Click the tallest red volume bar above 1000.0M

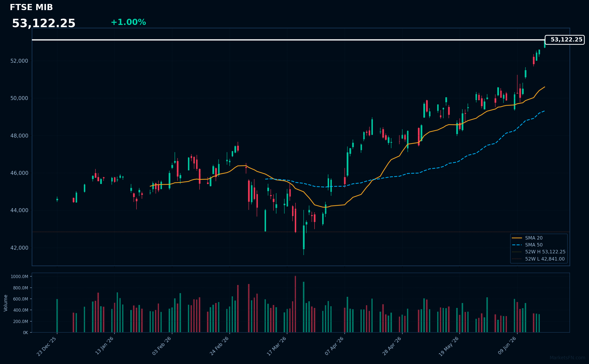pyautogui.click(x=295, y=304)
